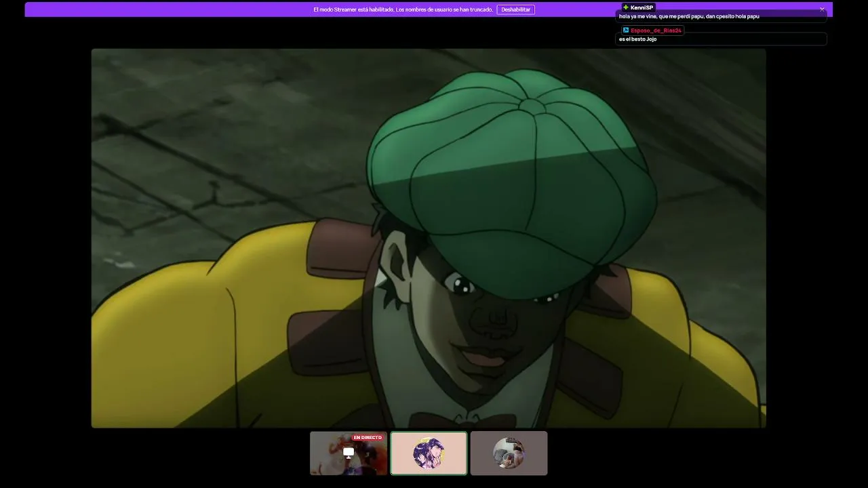This screenshot has height=488, width=868.
Task: Click the Deshabilitar button in the Streamer mode banner
Action: 515,9
